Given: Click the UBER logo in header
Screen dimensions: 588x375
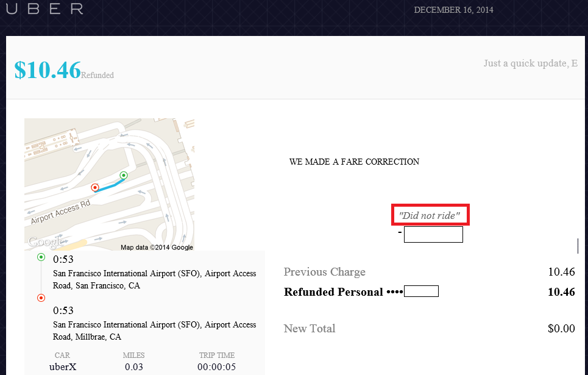Looking at the screenshot, I should coord(44,9).
